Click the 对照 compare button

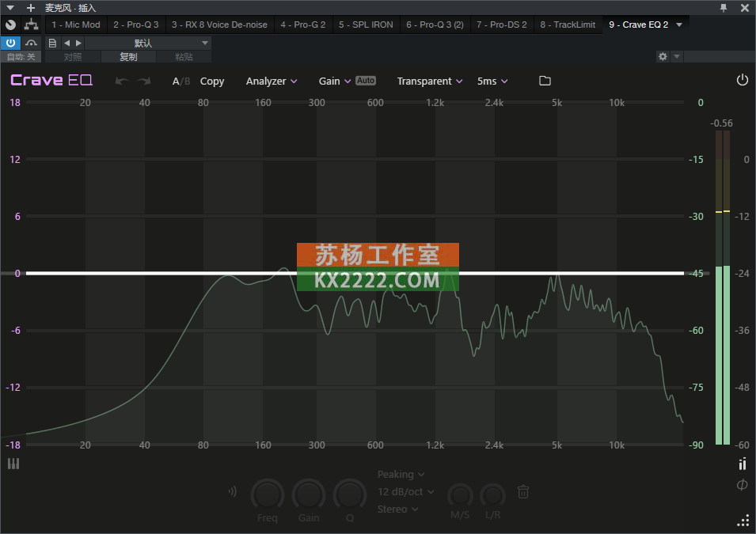pyautogui.click(x=73, y=57)
